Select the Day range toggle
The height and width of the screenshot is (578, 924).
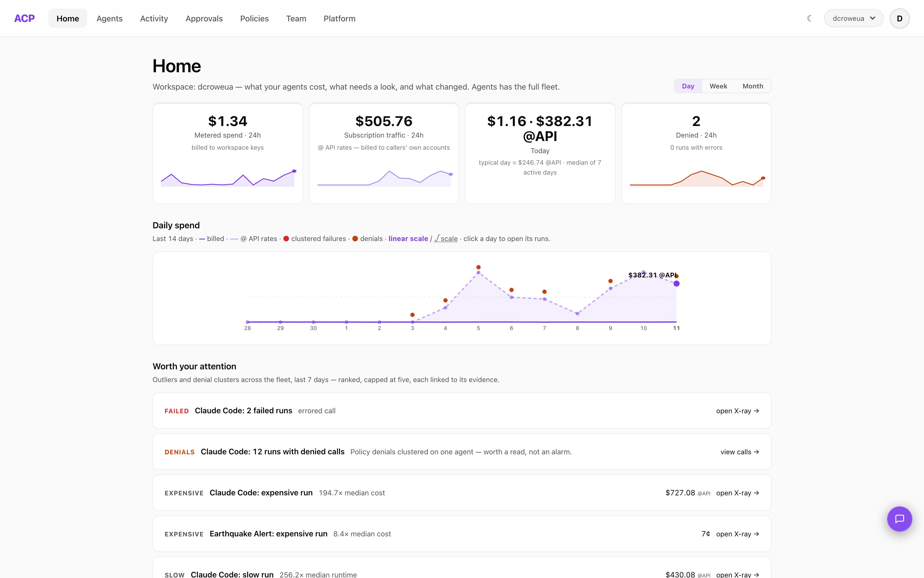tap(688, 86)
